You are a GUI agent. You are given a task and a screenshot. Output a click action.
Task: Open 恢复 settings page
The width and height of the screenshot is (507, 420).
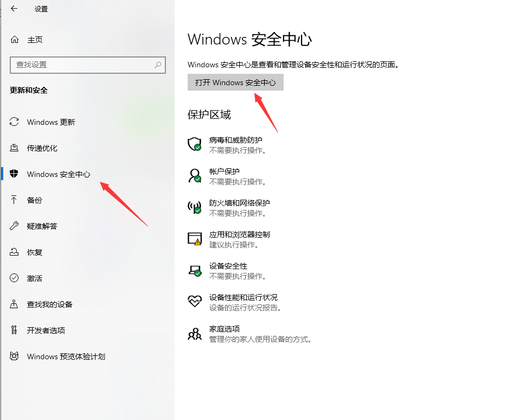tap(35, 252)
